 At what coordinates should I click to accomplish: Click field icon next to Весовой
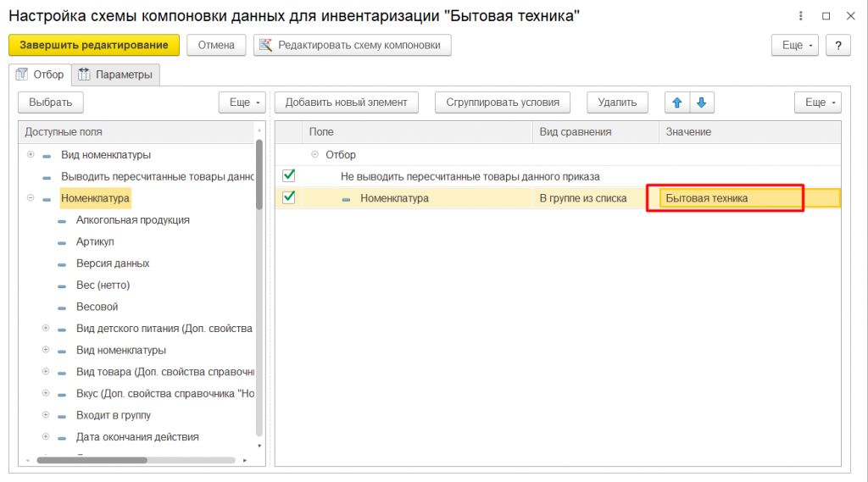point(62,307)
